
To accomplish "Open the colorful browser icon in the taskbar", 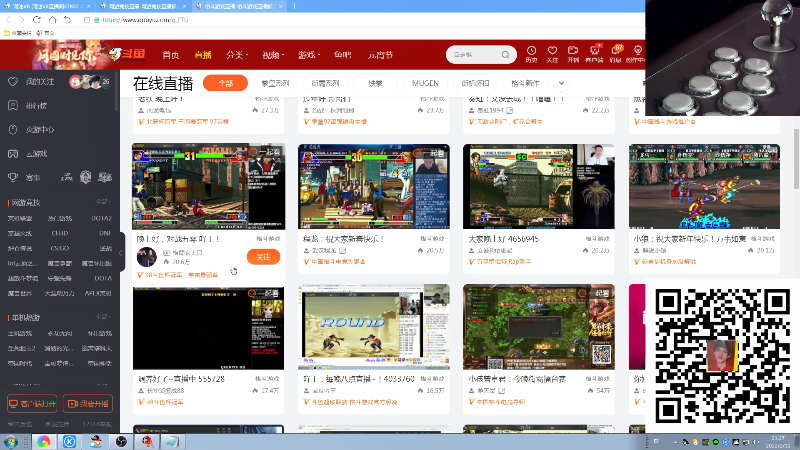I will pyautogui.click(x=43, y=441).
